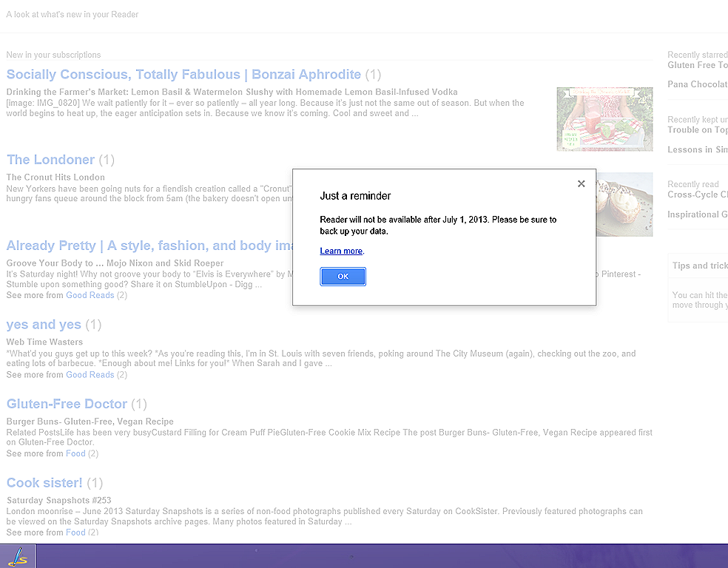The image size is (728, 568).
Task: Open Socially Conscious, Totally Fabulous | Bonzai Aphrodite feed
Action: click(183, 74)
